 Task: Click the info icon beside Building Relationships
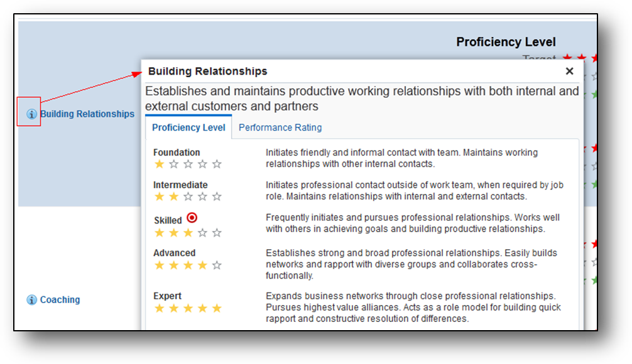click(32, 114)
